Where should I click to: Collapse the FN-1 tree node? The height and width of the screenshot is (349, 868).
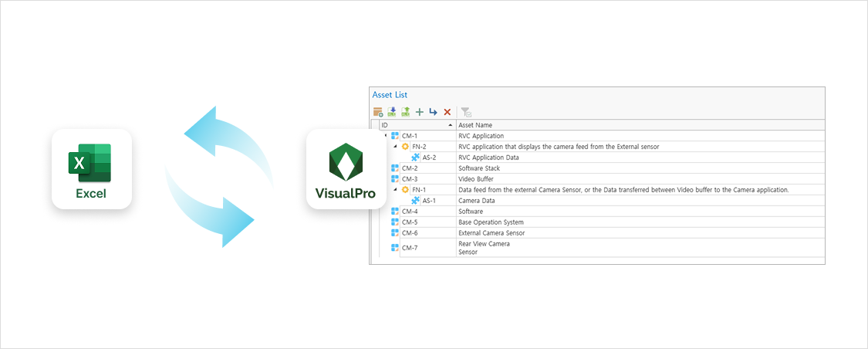point(395,190)
